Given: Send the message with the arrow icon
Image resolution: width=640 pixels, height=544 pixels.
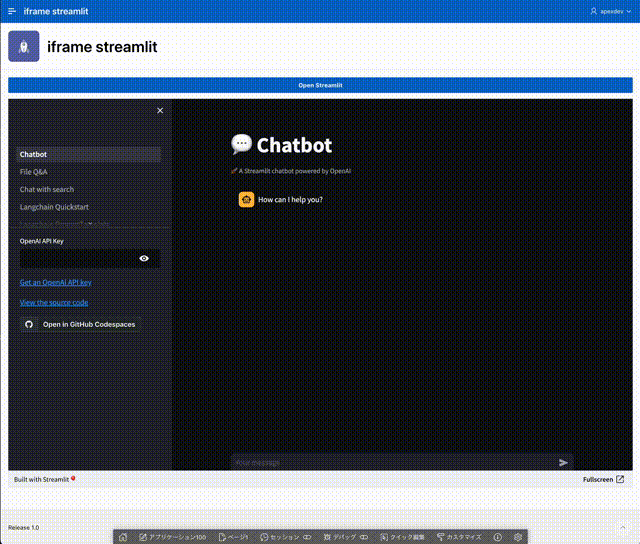Looking at the screenshot, I should (x=563, y=462).
